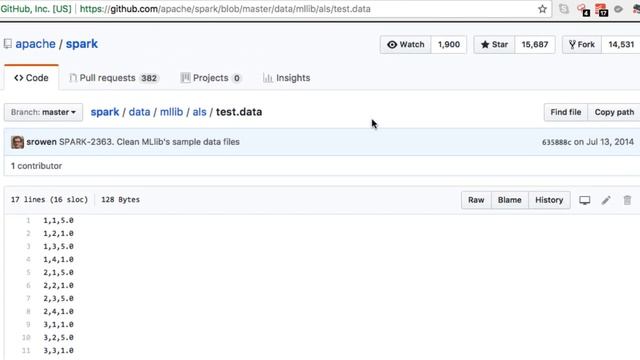Click code line 3,1,1.0

click(58, 324)
